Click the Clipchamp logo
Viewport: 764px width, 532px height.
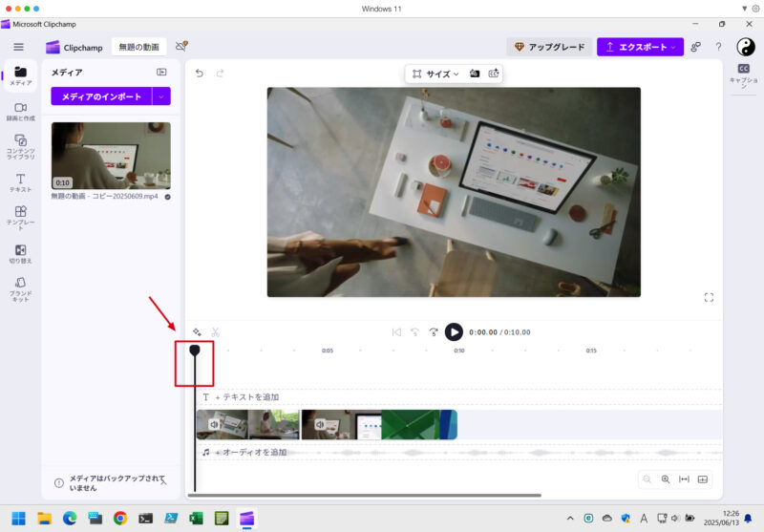pyautogui.click(x=74, y=47)
